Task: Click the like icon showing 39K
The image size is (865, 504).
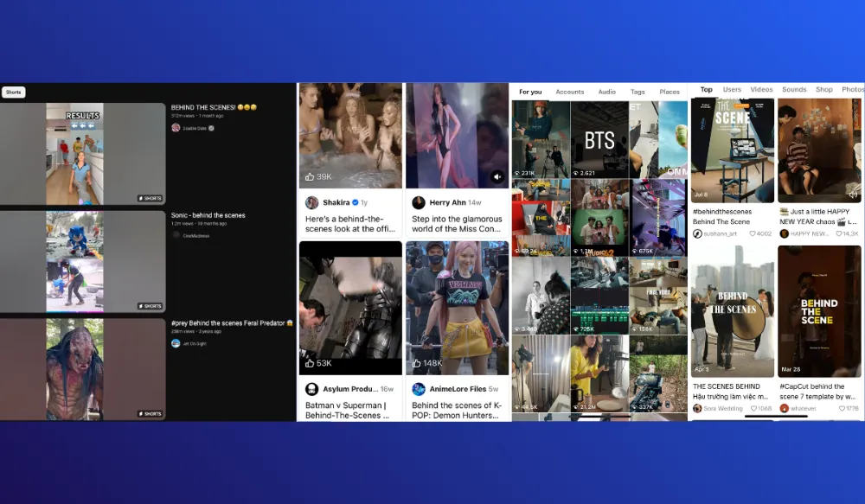Action: point(310,177)
